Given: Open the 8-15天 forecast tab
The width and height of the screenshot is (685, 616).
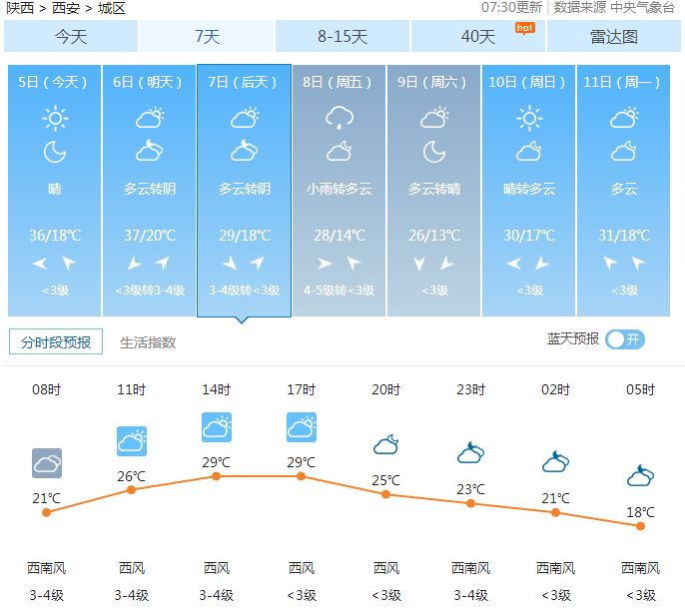Looking at the screenshot, I should pos(342,36).
